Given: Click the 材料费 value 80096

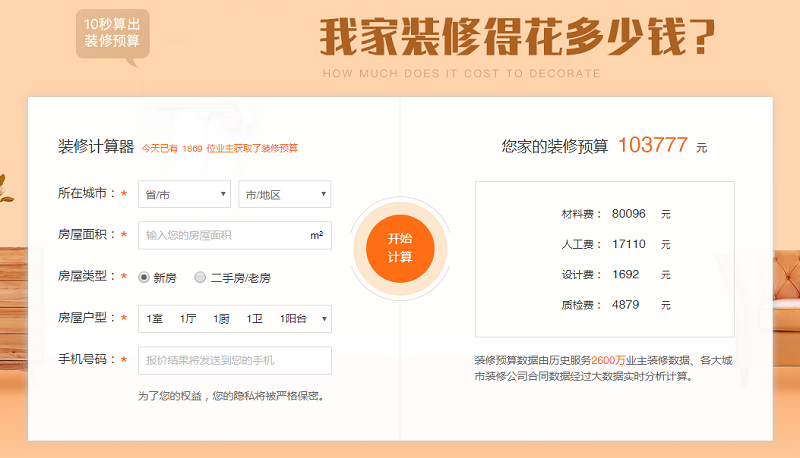Looking at the screenshot, I should point(629,214).
